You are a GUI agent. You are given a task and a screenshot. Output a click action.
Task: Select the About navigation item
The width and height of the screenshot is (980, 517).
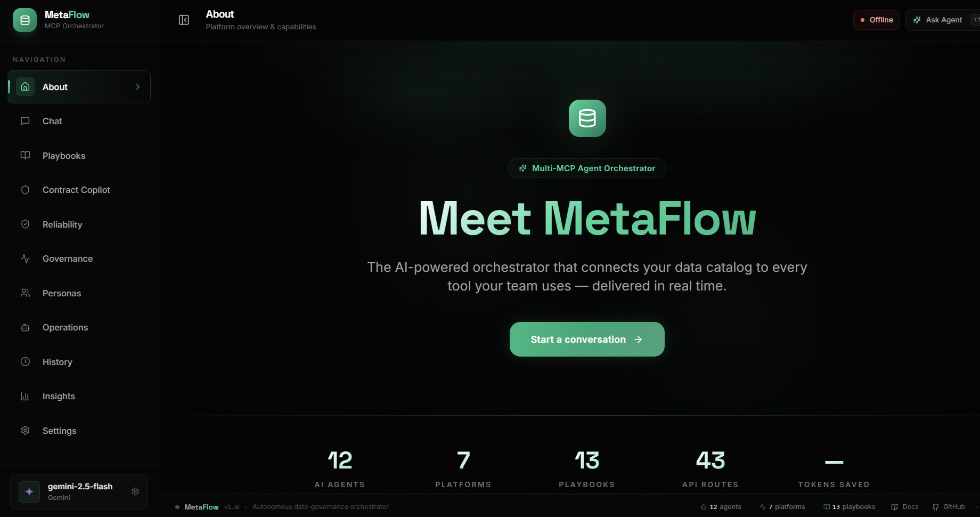79,87
